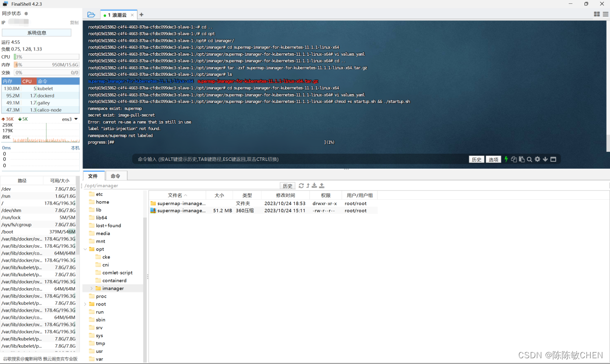Screen dimensions: 610x364
Task: Open terminal settings gear icon
Action: (x=537, y=159)
